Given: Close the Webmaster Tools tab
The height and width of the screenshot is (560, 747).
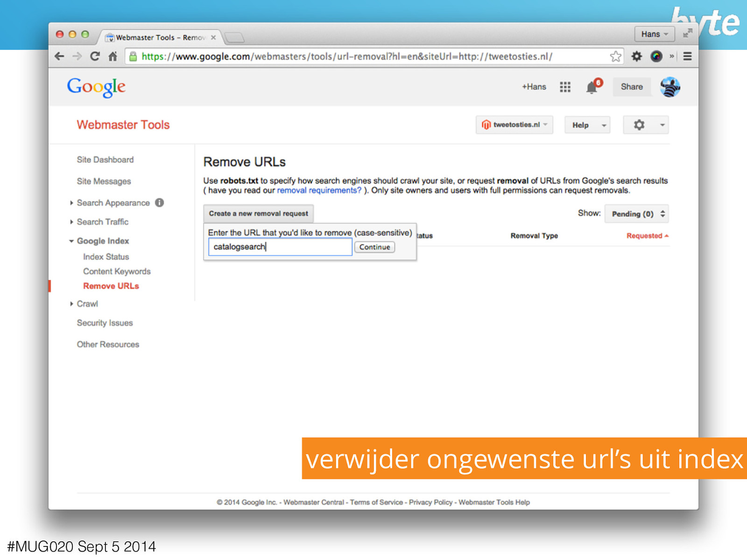Looking at the screenshot, I should pyautogui.click(x=213, y=37).
